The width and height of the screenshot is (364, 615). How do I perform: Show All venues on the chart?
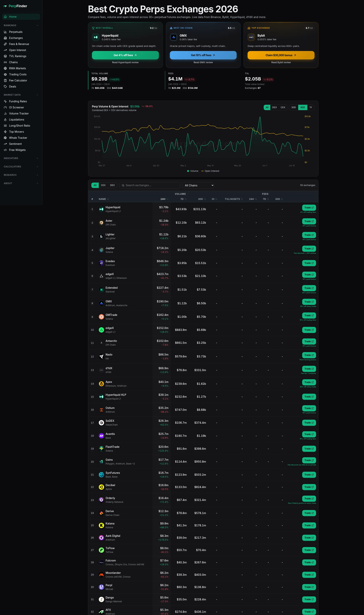tap(267, 107)
